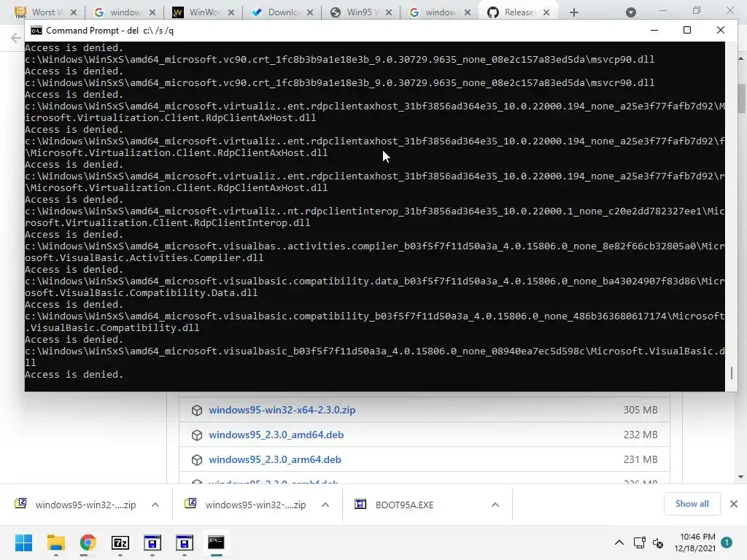Click the network tray icon

(x=639, y=542)
